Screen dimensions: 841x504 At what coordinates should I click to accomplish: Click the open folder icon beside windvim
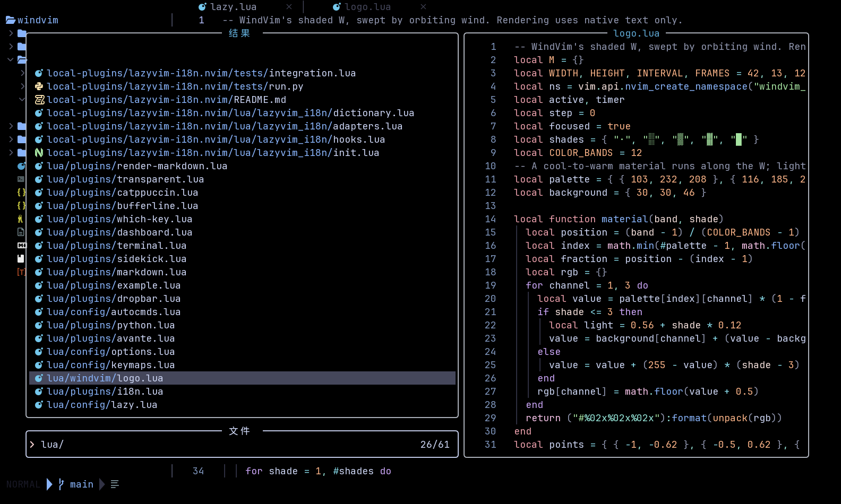pyautogui.click(x=11, y=20)
